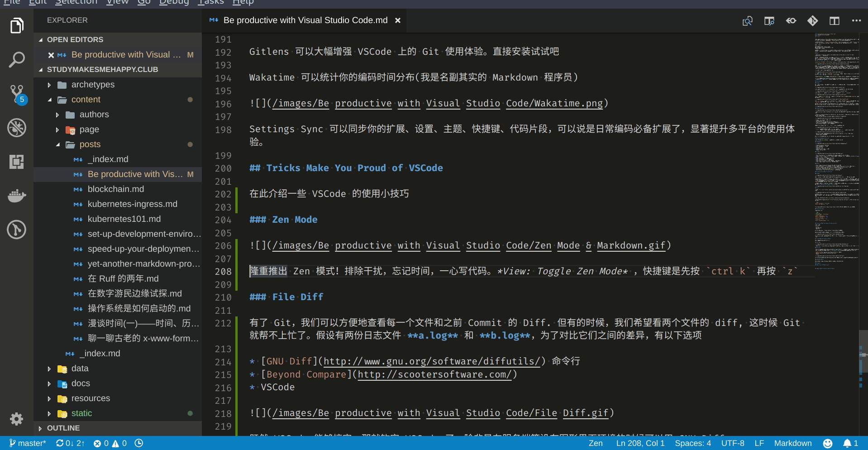This screenshot has height=450, width=868.
Task: Change indentation via Spaces: 4
Action: (x=693, y=443)
